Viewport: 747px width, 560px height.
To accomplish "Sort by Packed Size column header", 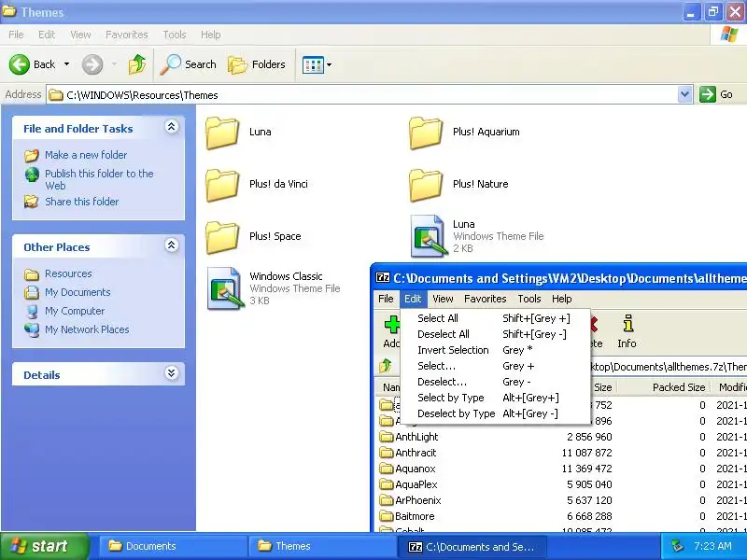I will point(664,387).
